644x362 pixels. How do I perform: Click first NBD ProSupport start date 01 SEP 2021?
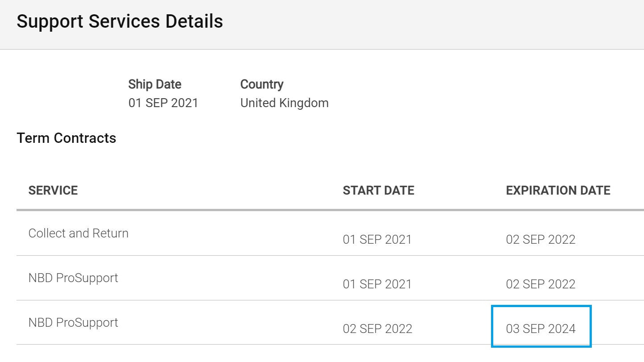377,284
